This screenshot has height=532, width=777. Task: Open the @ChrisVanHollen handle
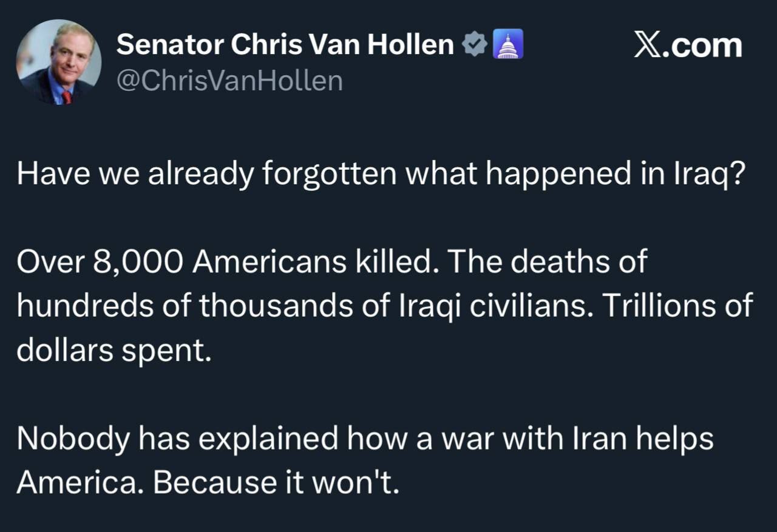pos(229,81)
